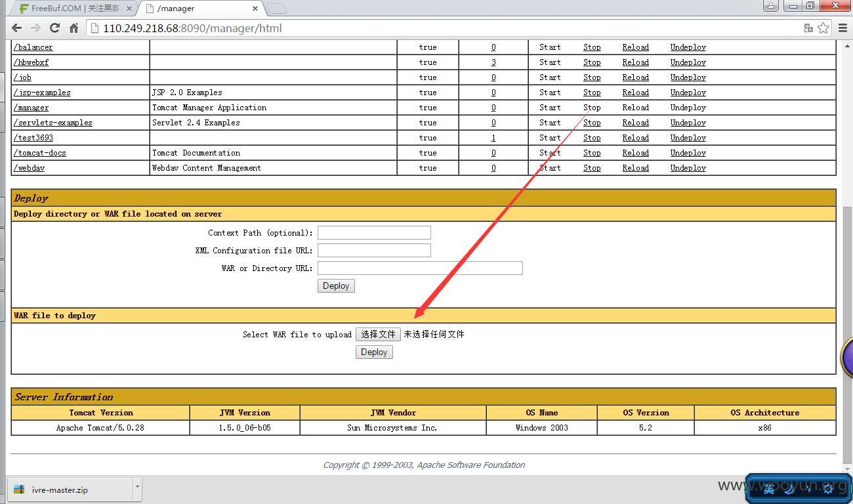The image size is (853, 504).
Task: Reload the /hbwebxf application
Action: click(x=636, y=62)
